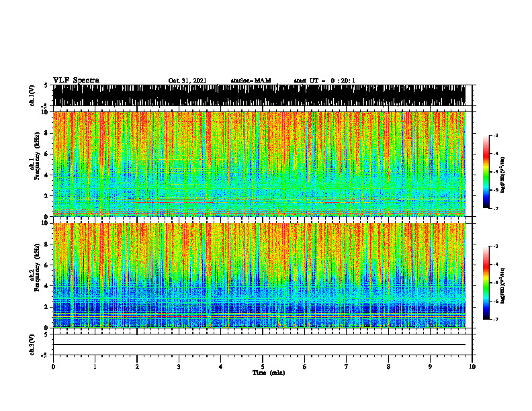Click the time axis tick label "10"
532x411 pixels.
click(x=472, y=367)
